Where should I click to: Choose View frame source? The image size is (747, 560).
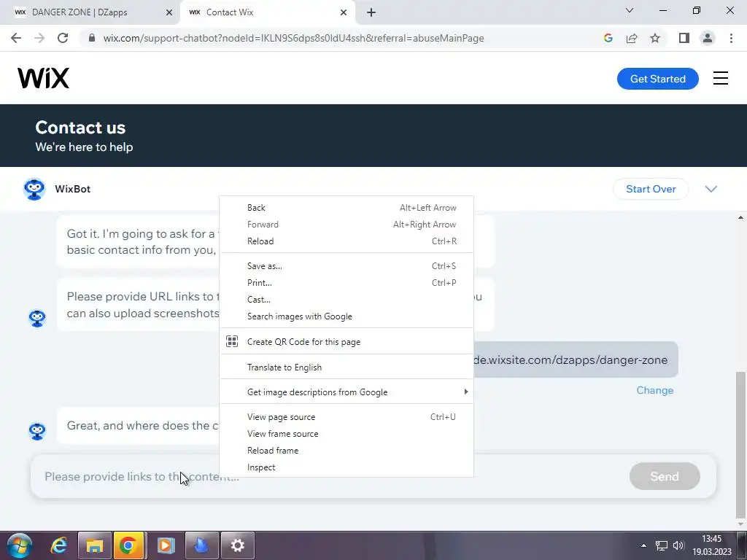click(347, 433)
